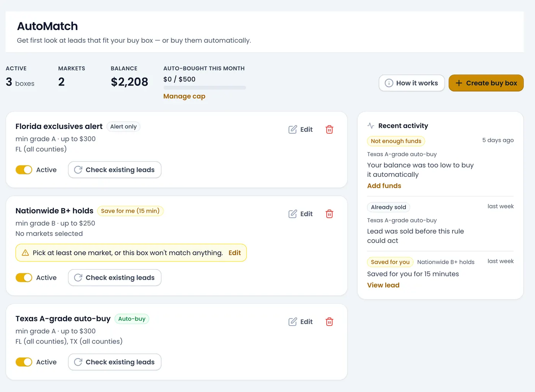
Task: Toggle Active switch for Florida exclusives alert
Action: point(24,170)
